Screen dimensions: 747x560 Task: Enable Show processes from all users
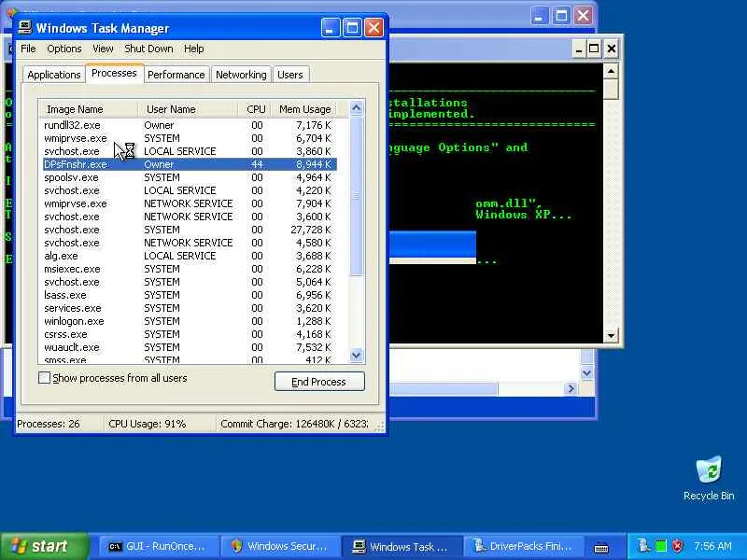pyautogui.click(x=44, y=378)
